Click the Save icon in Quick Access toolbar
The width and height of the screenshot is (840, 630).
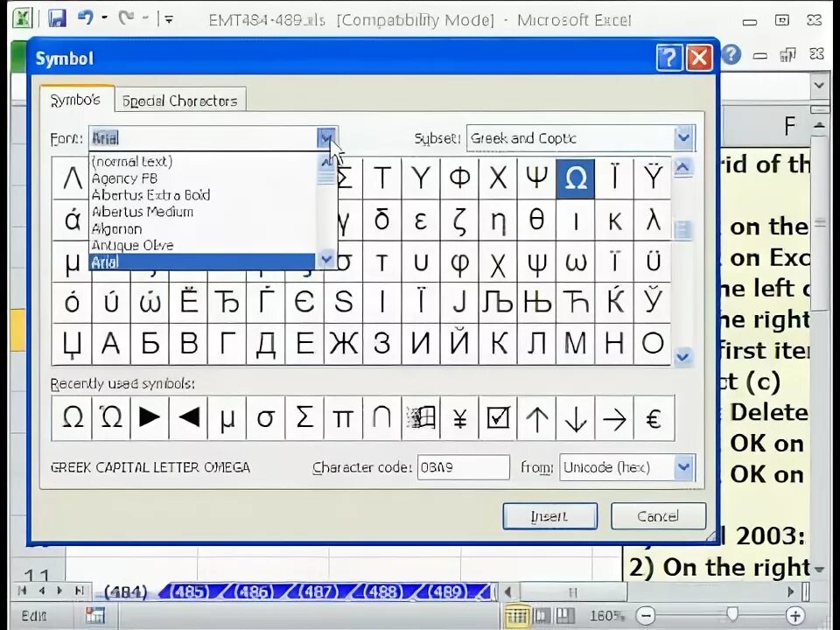pos(57,18)
